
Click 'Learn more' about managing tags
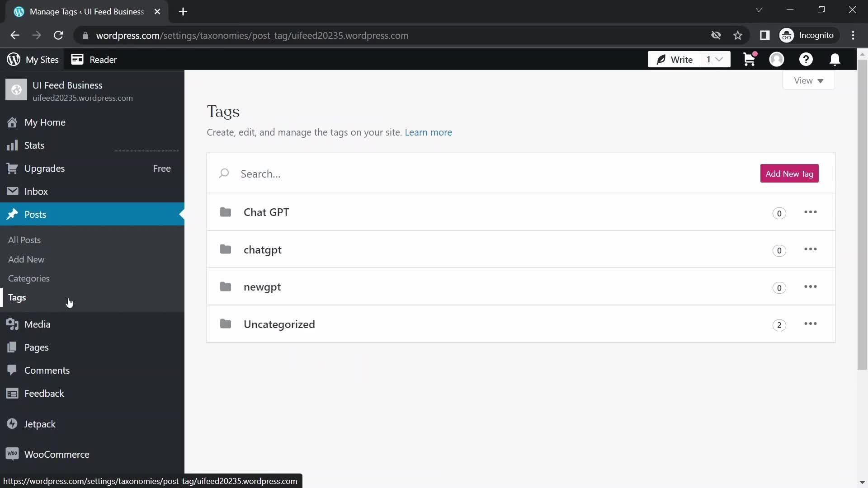[429, 131]
